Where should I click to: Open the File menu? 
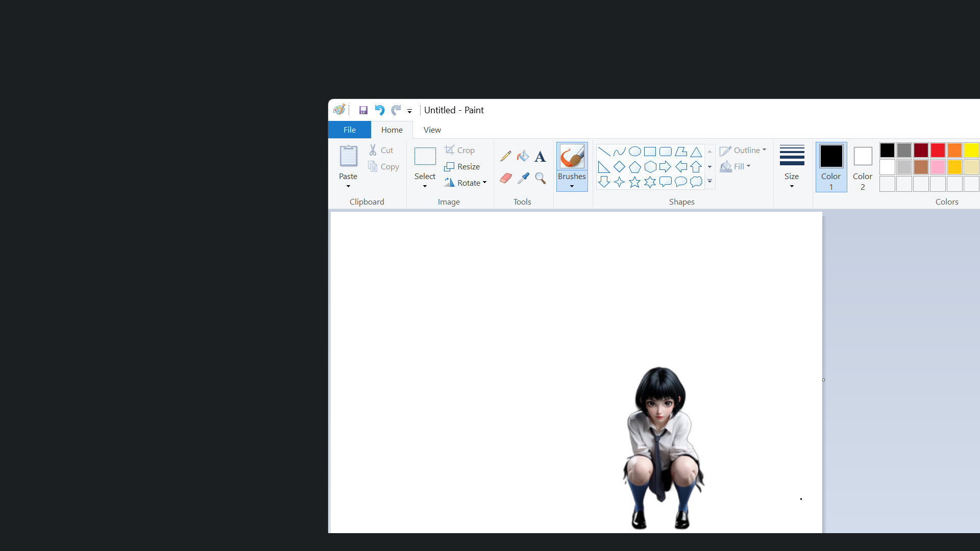(x=349, y=130)
